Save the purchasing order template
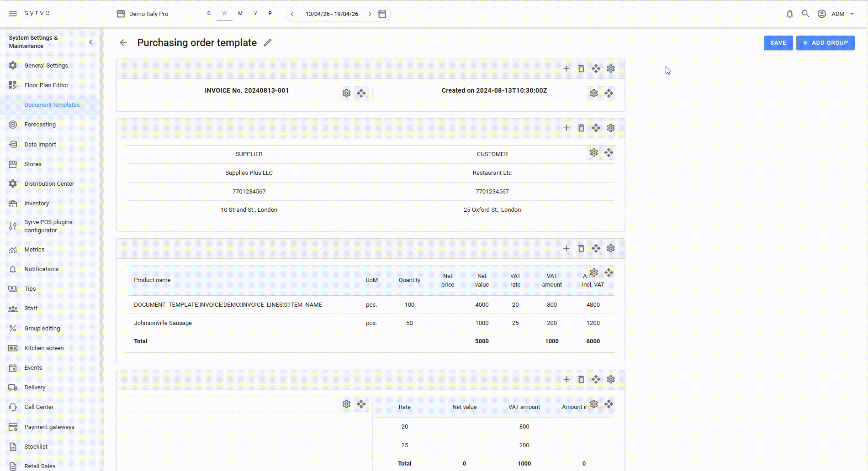Image resolution: width=868 pixels, height=471 pixels. pyautogui.click(x=778, y=43)
